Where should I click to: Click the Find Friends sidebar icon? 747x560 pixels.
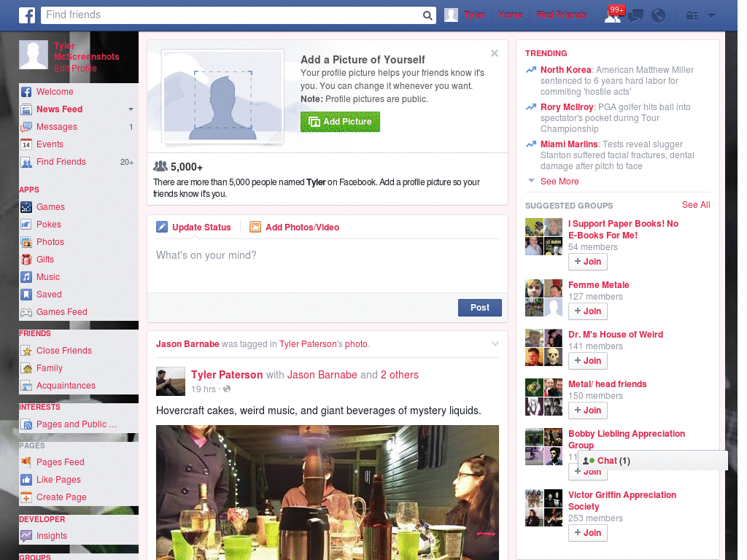pyautogui.click(x=26, y=162)
